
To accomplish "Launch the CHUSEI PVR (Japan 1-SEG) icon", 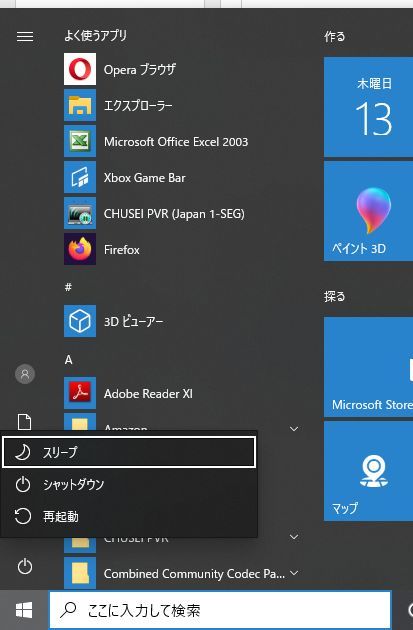I will coord(80,213).
